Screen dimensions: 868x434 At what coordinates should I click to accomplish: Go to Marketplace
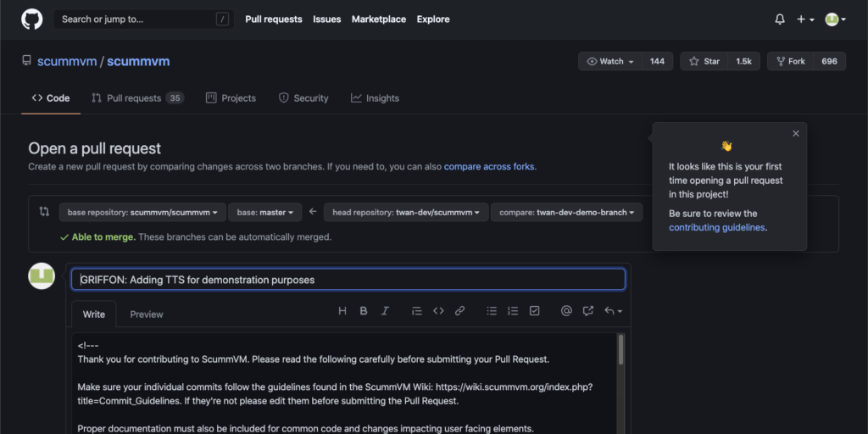click(379, 19)
